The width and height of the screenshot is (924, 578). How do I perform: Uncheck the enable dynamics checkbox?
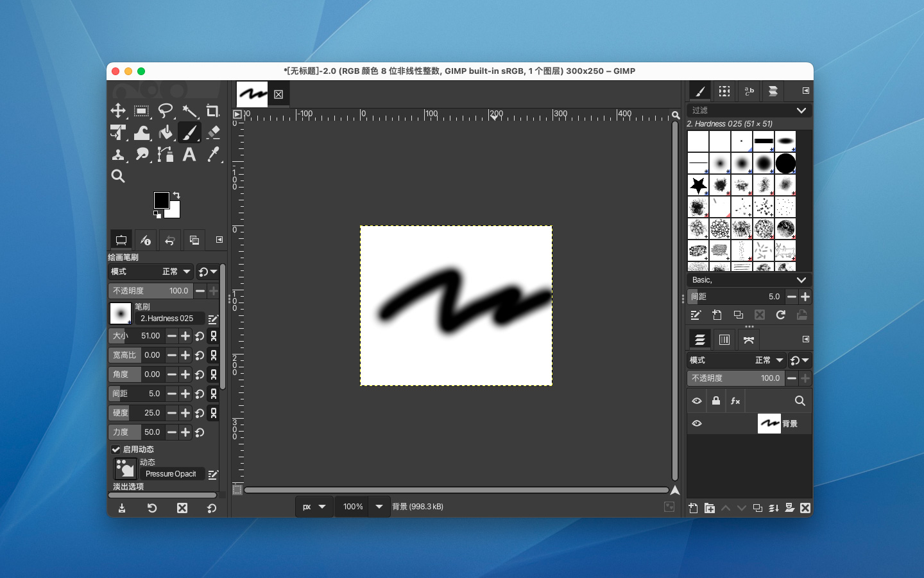click(x=116, y=450)
